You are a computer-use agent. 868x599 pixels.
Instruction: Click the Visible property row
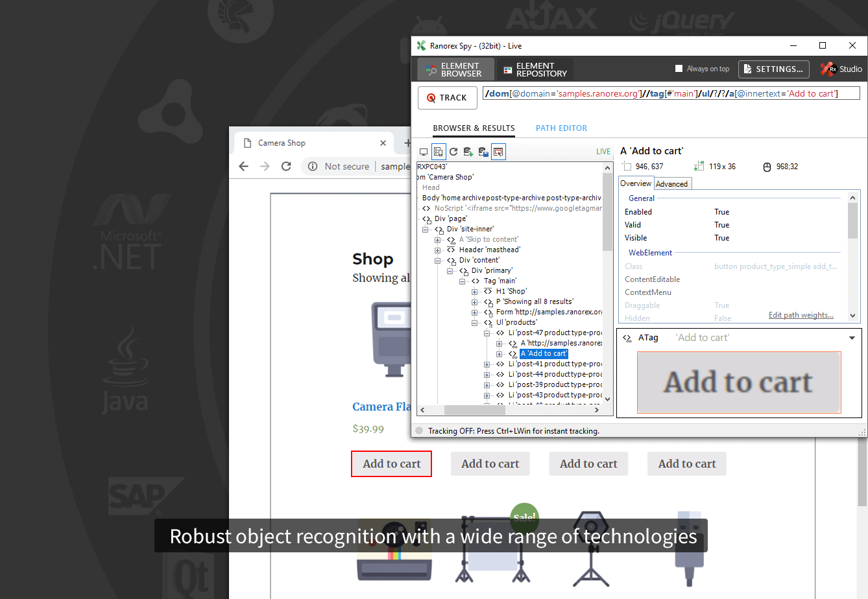point(732,238)
